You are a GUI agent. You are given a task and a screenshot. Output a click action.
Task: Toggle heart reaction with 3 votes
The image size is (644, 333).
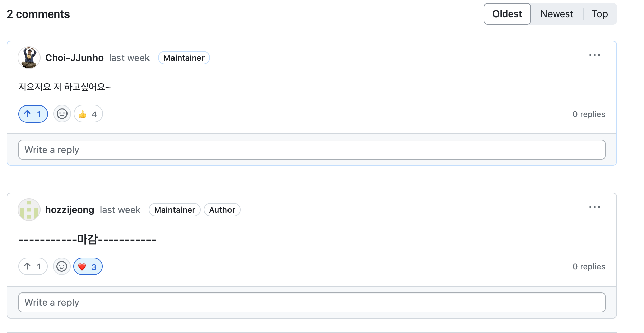[x=88, y=266]
